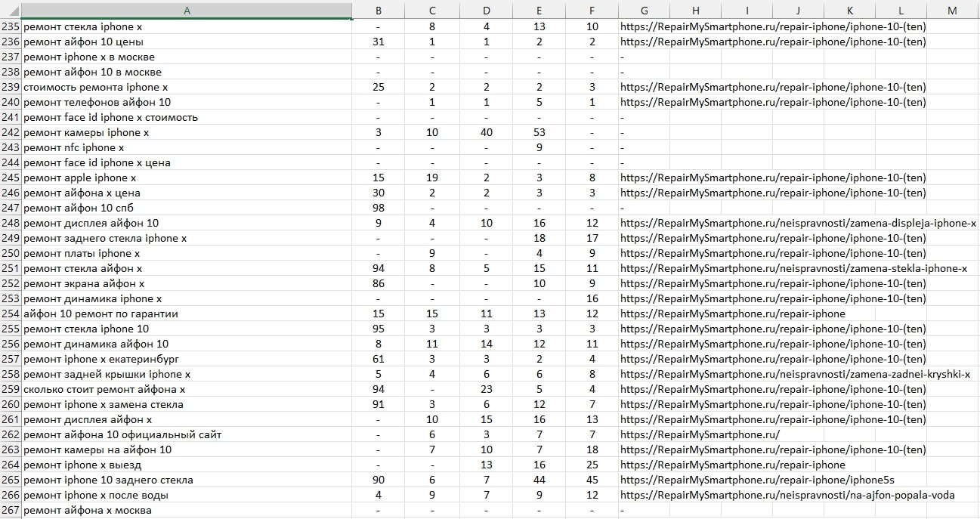Click cell 'ремонт айфона 10 официальный сайт'
This screenshot has height=519, width=980.
(187, 434)
